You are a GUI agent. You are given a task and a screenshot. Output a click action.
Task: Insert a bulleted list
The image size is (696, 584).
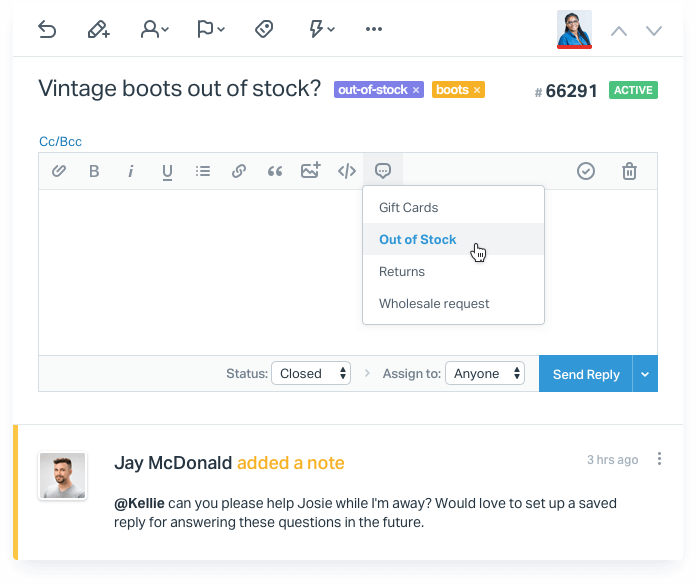pos(203,171)
